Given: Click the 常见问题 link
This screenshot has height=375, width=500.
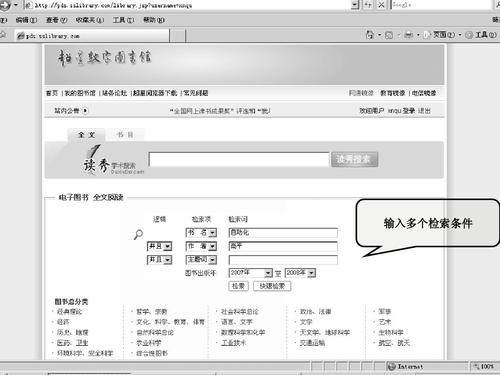Looking at the screenshot, I should pyautogui.click(x=196, y=93).
